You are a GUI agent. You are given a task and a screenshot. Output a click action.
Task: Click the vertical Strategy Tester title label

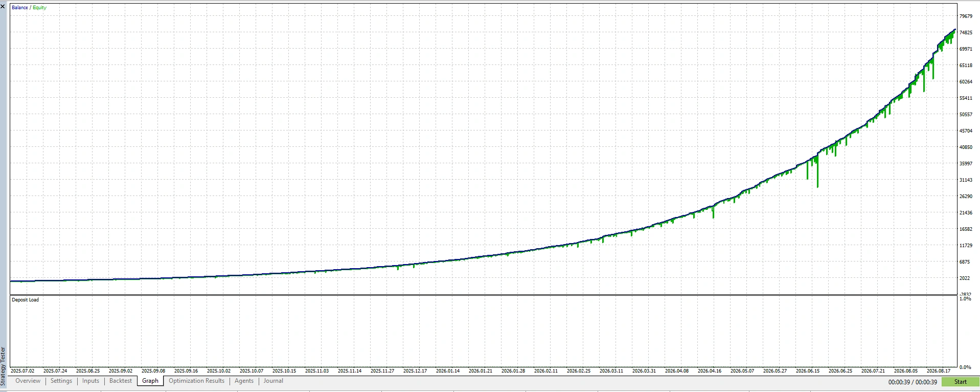point(3,366)
